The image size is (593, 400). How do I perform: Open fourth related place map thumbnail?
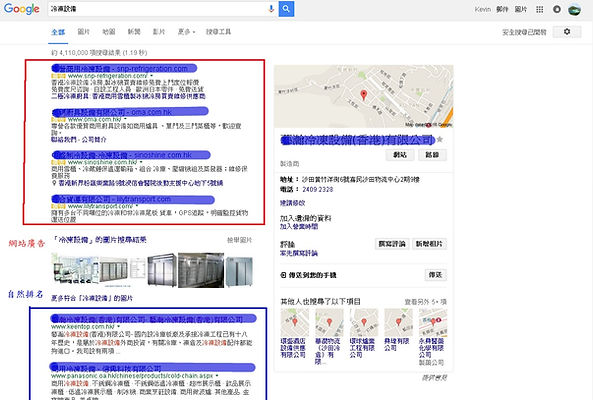398,322
